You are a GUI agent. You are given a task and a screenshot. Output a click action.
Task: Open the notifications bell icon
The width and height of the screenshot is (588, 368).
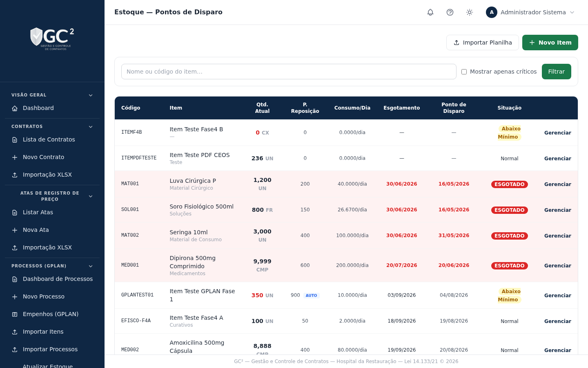430,12
